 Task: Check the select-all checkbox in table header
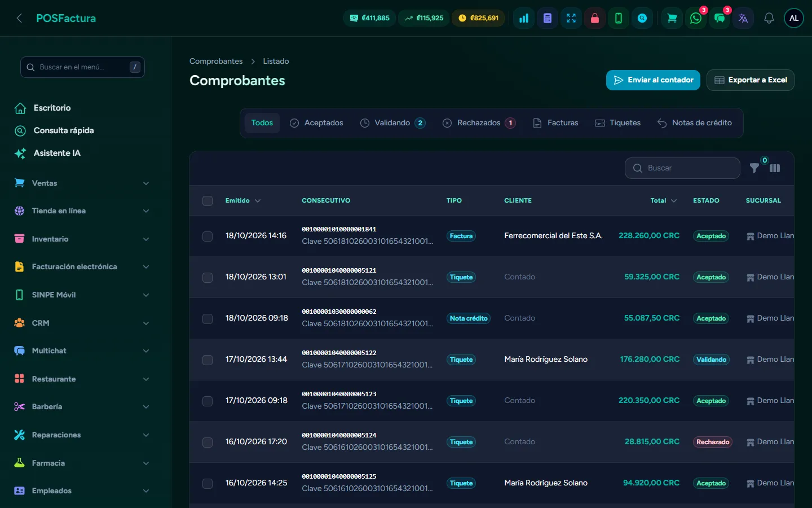(208, 201)
